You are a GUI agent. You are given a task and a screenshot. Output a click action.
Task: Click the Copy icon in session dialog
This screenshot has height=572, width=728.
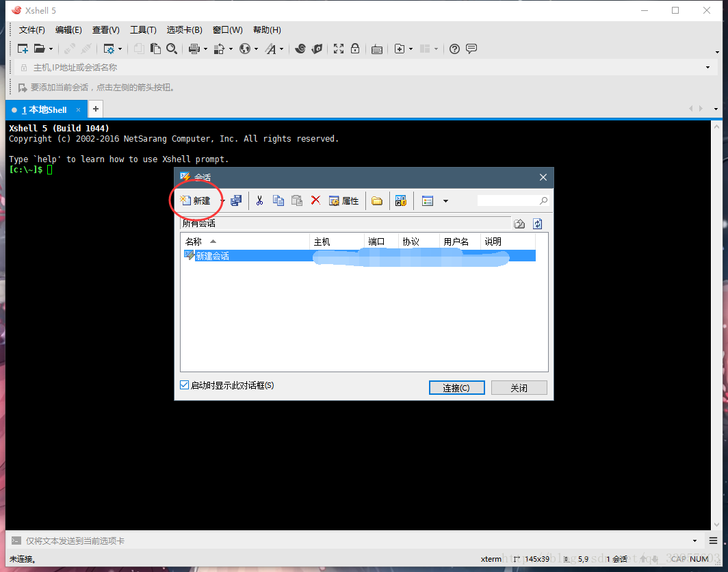[278, 200]
